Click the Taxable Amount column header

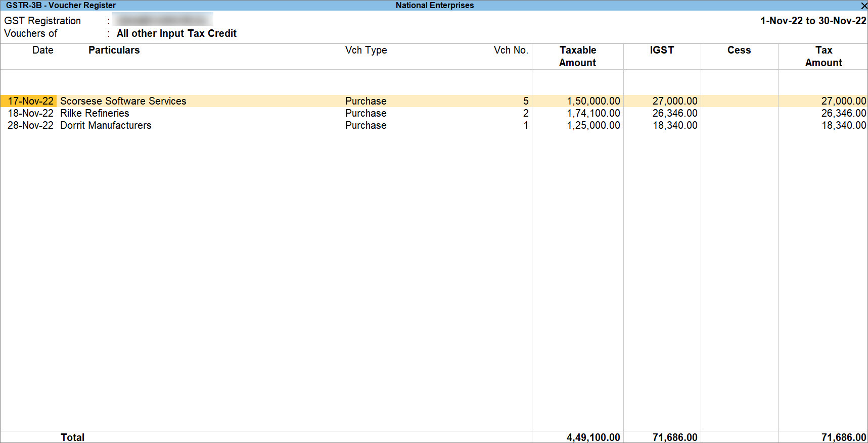point(578,57)
